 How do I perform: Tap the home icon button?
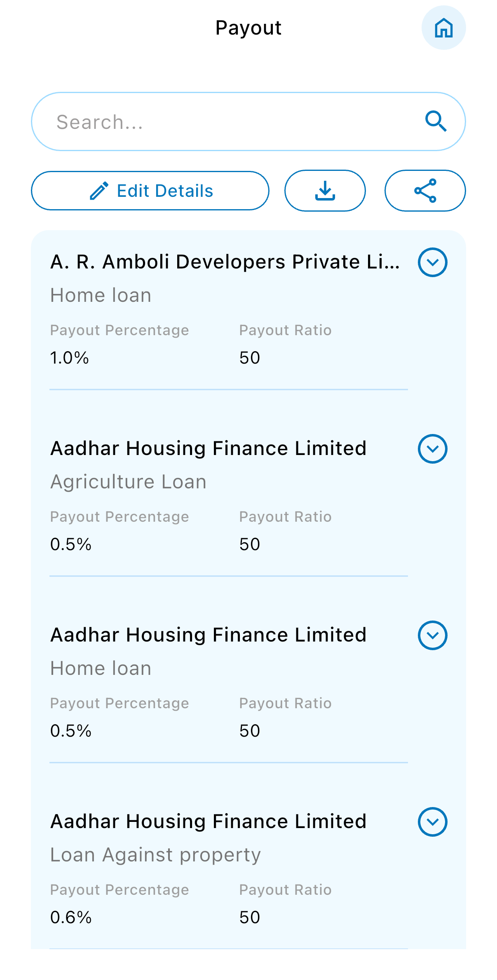point(443,28)
